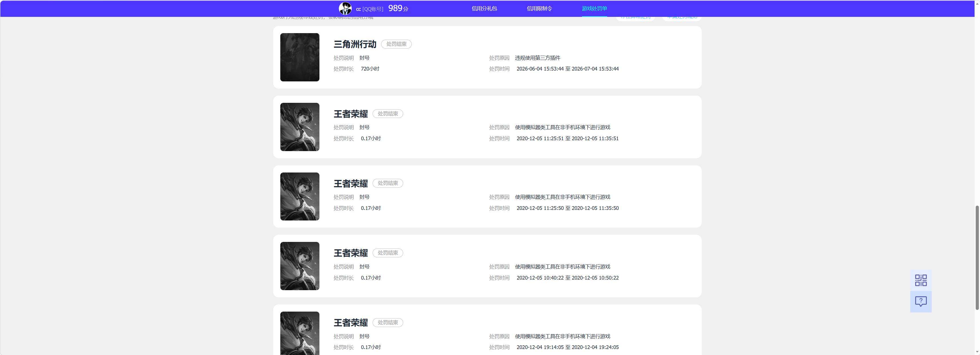Click the 封号 value on the 三角洲行动 card

coord(365,58)
